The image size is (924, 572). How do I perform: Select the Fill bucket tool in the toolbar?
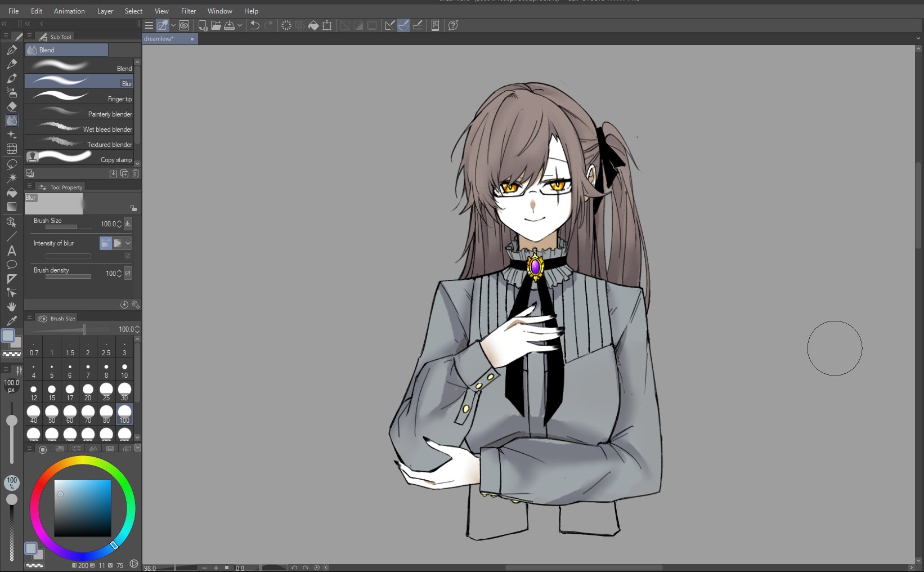12,193
